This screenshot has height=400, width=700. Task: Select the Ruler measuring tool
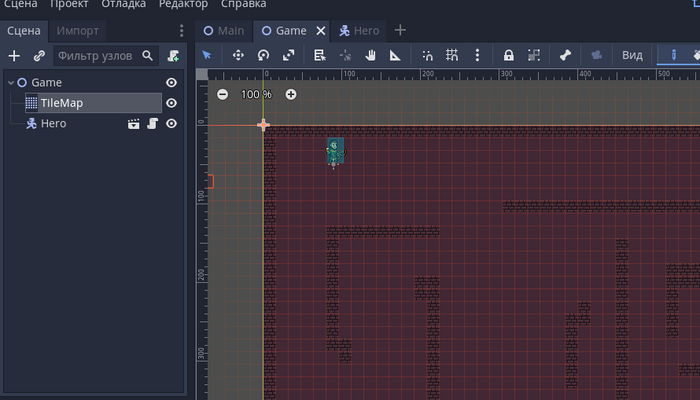tap(395, 55)
